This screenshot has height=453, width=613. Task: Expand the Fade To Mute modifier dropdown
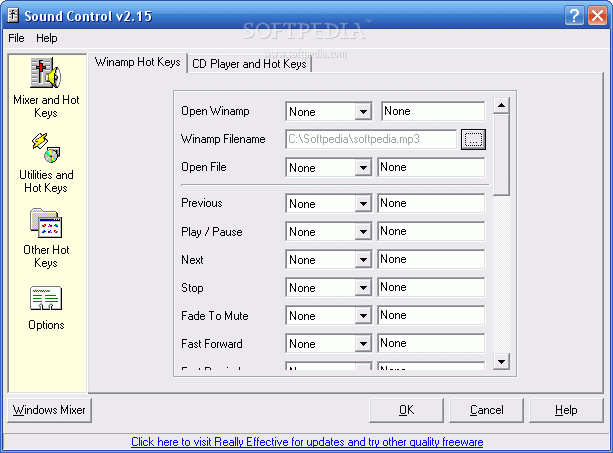coord(363,316)
